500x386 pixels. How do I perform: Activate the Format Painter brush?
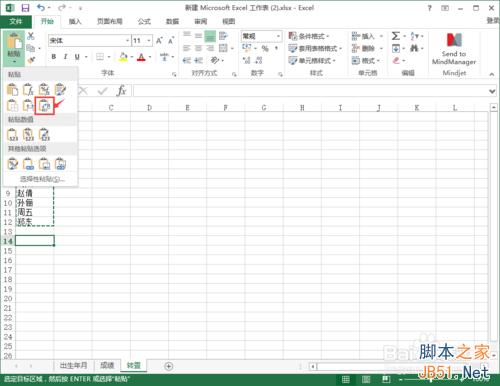click(x=31, y=60)
